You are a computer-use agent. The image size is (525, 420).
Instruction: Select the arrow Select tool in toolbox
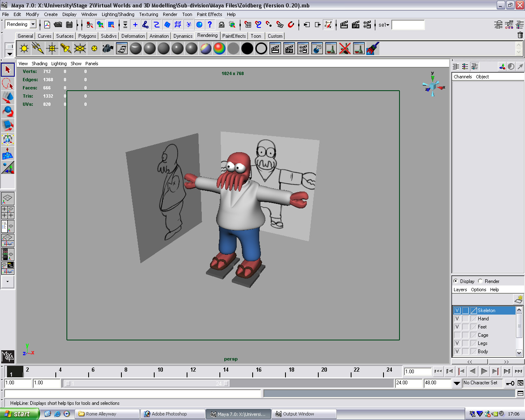8,69
